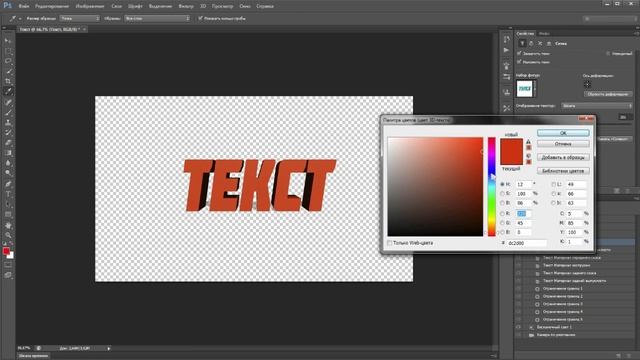Open the Sample layers dropdown in options bar

pyautogui.click(x=157, y=18)
